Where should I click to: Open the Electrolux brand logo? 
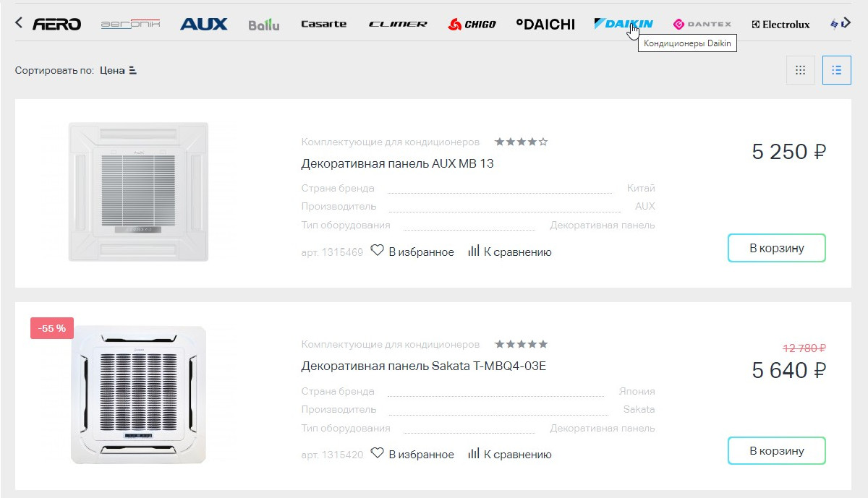[780, 25]
